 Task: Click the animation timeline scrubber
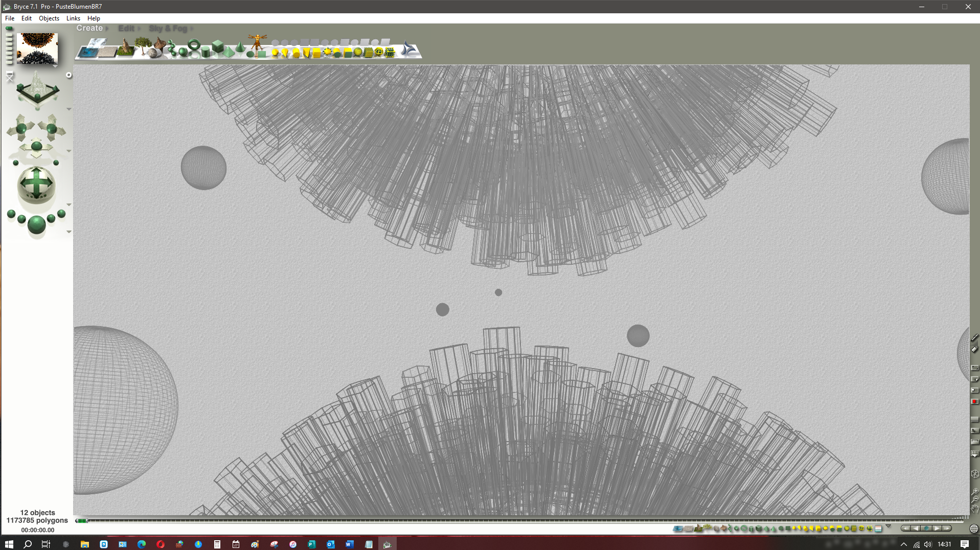(82, 521)
